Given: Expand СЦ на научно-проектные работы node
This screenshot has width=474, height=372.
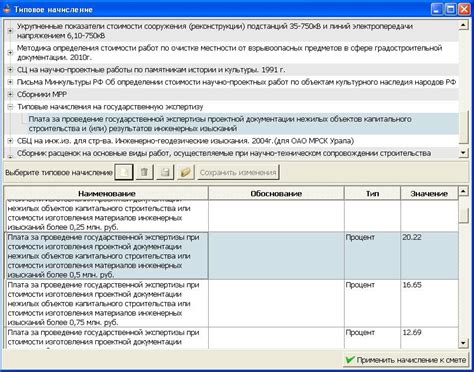Looking at the screenshot, I should tap(10, 70).
